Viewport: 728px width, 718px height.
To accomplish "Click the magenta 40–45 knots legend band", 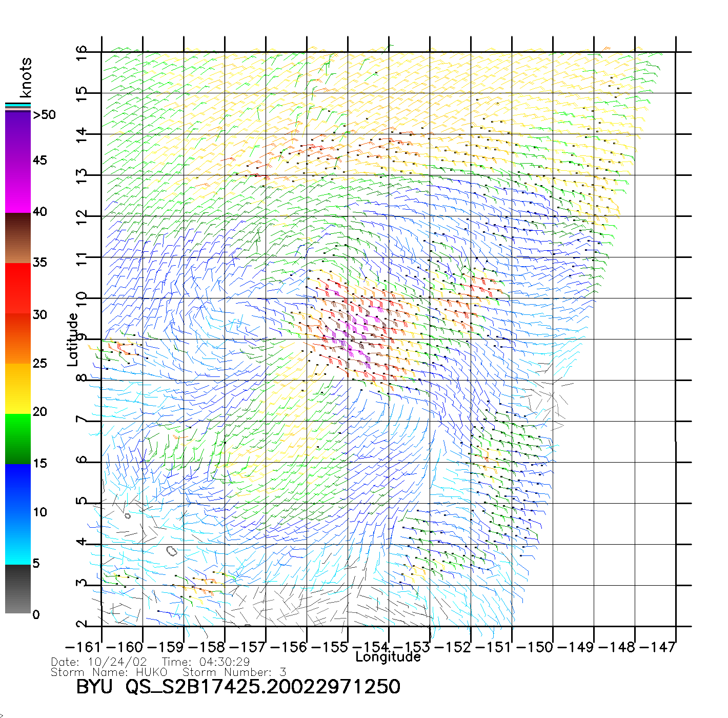I will [x=18, y=187].
